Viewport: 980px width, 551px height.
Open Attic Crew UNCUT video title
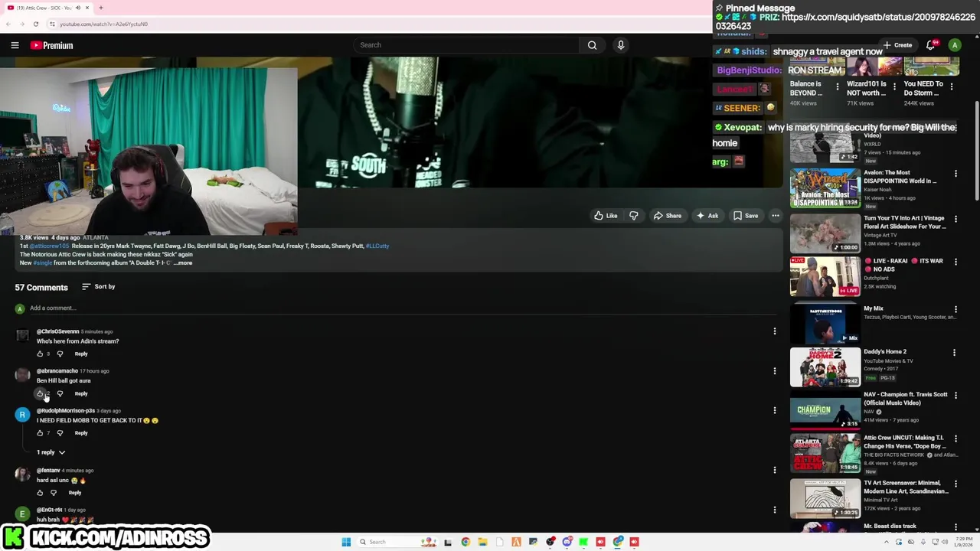906,442
